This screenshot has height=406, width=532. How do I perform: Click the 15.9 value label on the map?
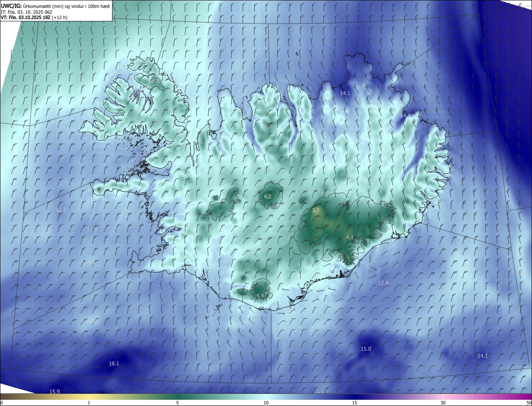(x=55, y=391)
